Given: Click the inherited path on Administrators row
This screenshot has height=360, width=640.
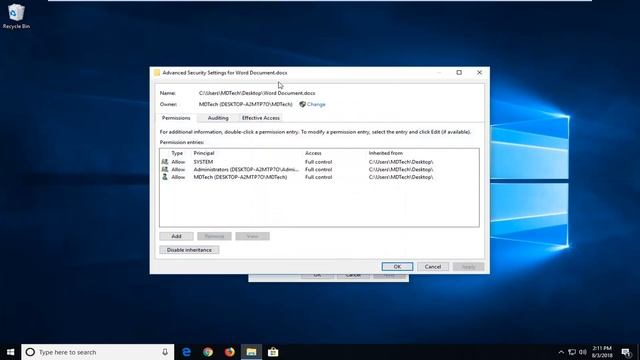Looking at the screenshot, I should coord(401,169).
